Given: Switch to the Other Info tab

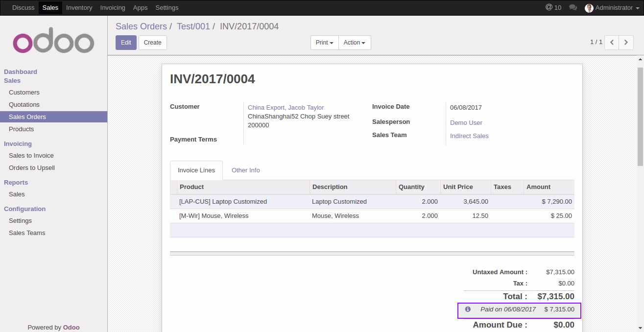Looking at the screenshot, I should (246, 170).
